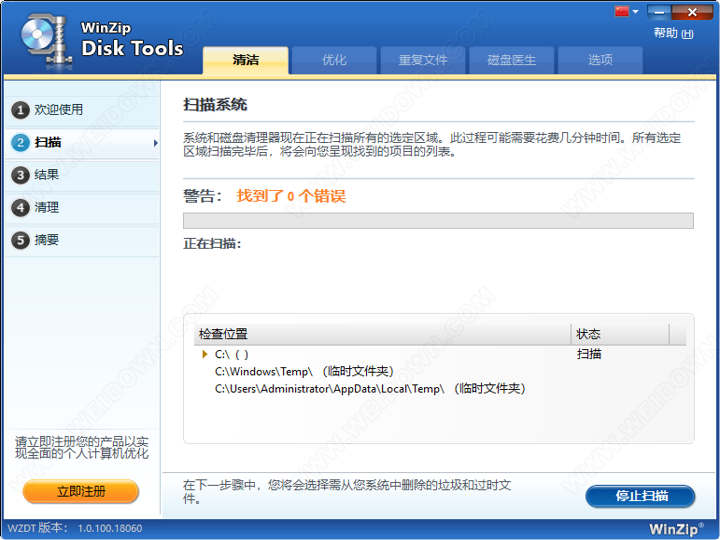720x540 pixels.
Task: Select step 4 清理
Action: (83, 208)
